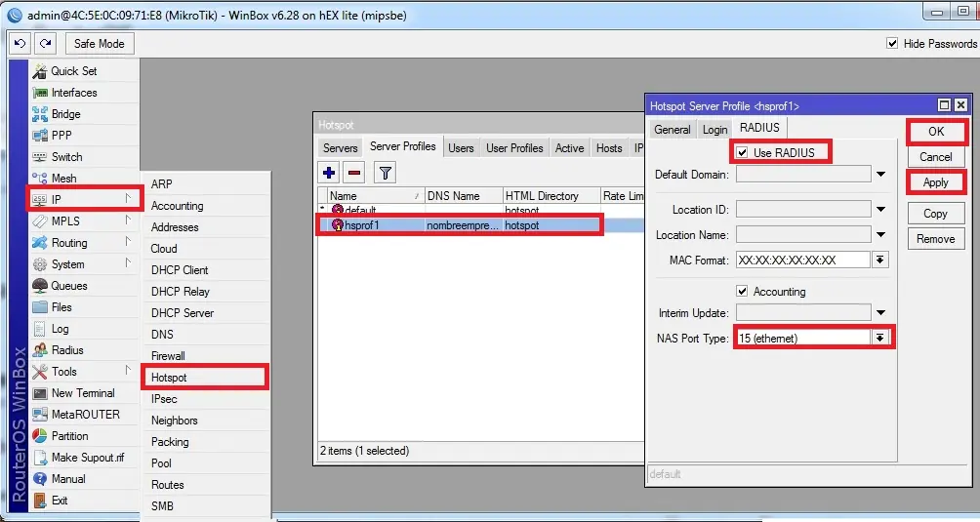Click the Tools icon in sidebar
Viewport: 980px width, 522px height.
click(40, 372)
